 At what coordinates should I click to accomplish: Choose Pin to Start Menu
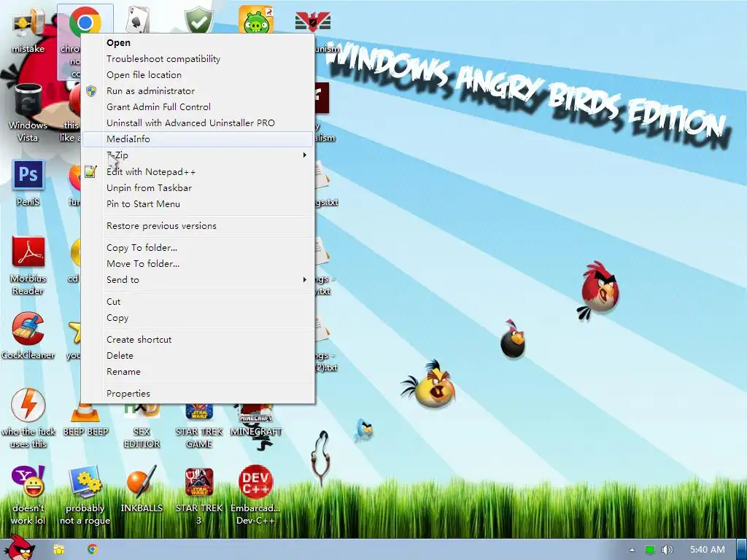(x=198, y=204)
